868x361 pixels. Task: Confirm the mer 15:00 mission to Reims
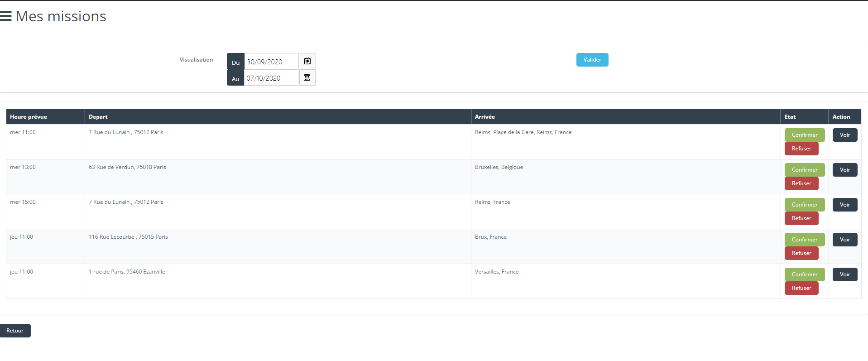[x=804, y=205]
